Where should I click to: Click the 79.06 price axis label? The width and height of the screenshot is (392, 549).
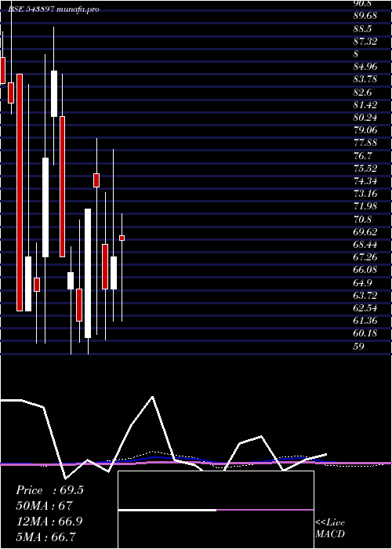point(365,130)
